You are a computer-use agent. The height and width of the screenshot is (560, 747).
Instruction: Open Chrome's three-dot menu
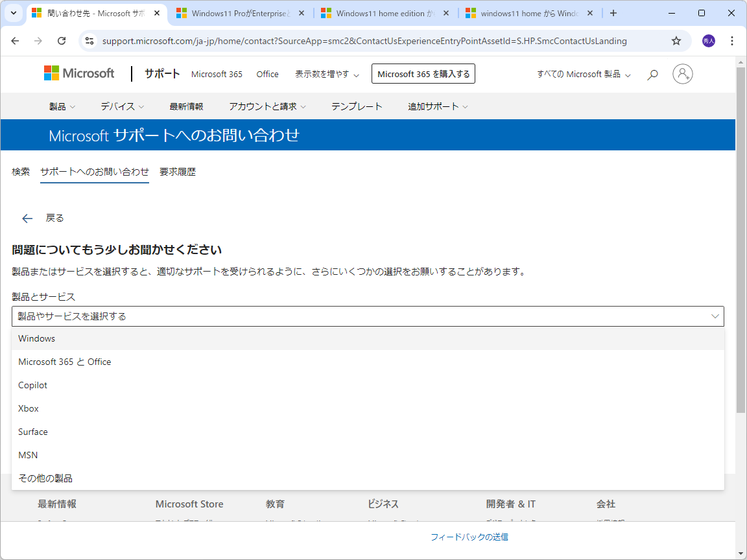click(x=732, y=40)
